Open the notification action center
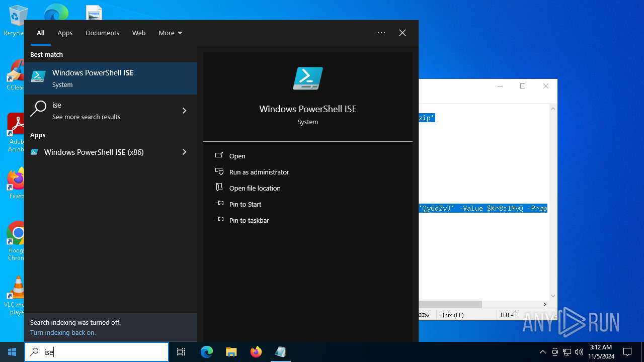 (627, 352)
